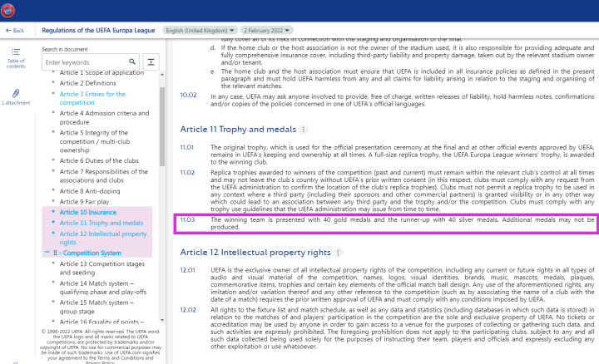The height and width of the screenshot is (364, 599).
Task: Select Article 12 Intellectual property rights entry
Action: click(103, 238)
